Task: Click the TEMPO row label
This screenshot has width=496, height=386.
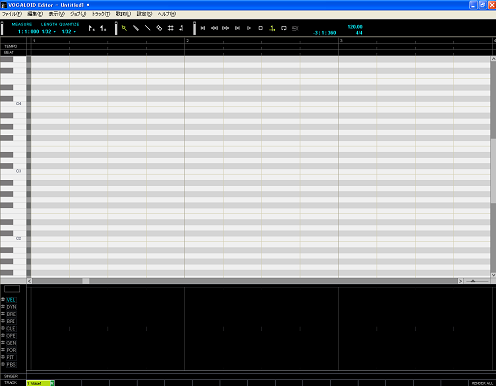Action: (10, 46)
